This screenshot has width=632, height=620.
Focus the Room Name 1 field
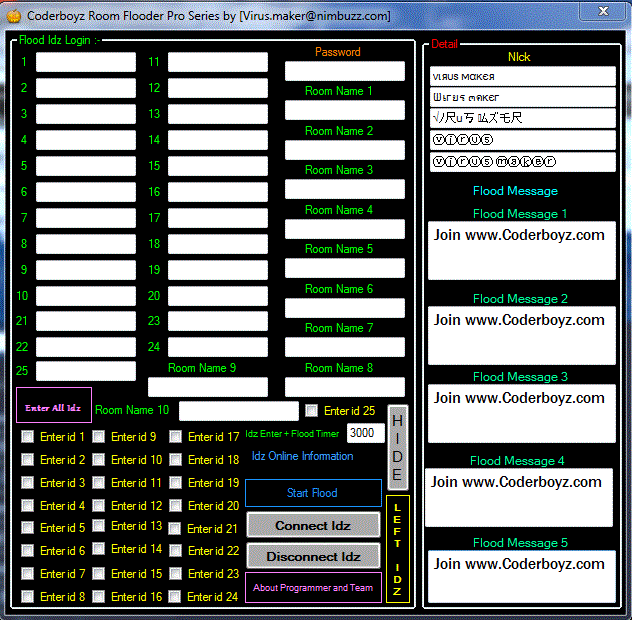345,110
